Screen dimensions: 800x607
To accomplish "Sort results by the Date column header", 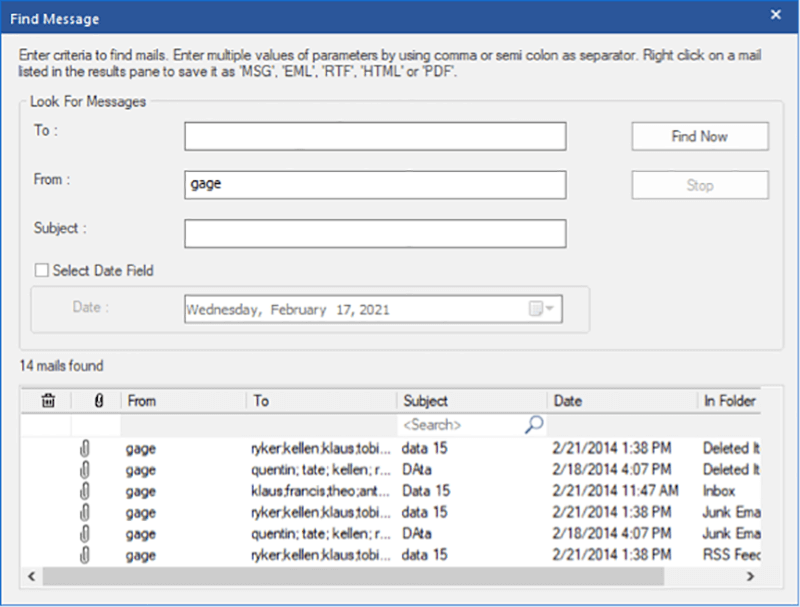I will (x=620, y=401).
